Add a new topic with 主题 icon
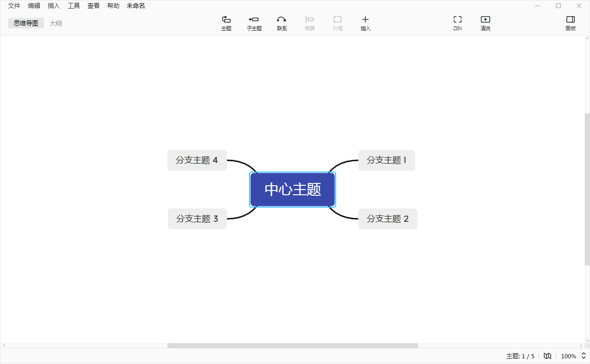The height and width of the screenshot is (364, 590). coord(226,23)
